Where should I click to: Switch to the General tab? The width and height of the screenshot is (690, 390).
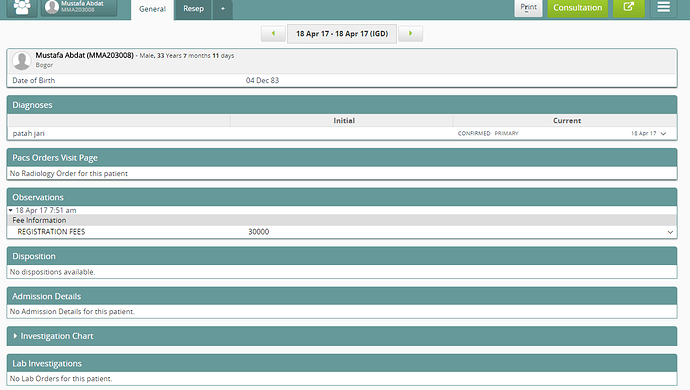tap(152, 9)
